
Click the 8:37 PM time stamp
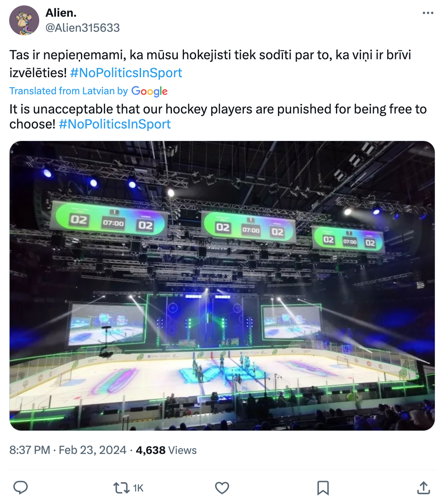pyautogui.click(x=30, y=450)
